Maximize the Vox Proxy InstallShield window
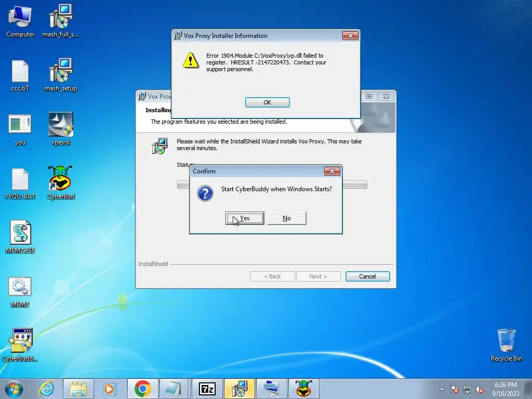The width and height of the screenshot is (532, 399). 369,96
